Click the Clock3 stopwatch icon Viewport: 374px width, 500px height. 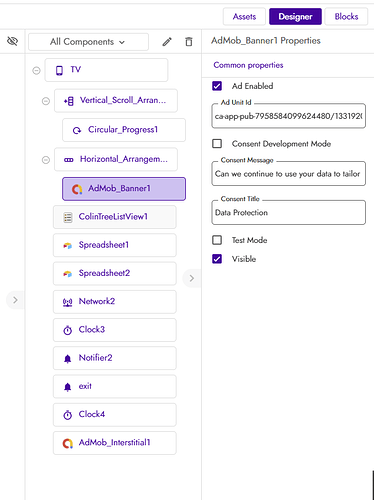(68, 330)
